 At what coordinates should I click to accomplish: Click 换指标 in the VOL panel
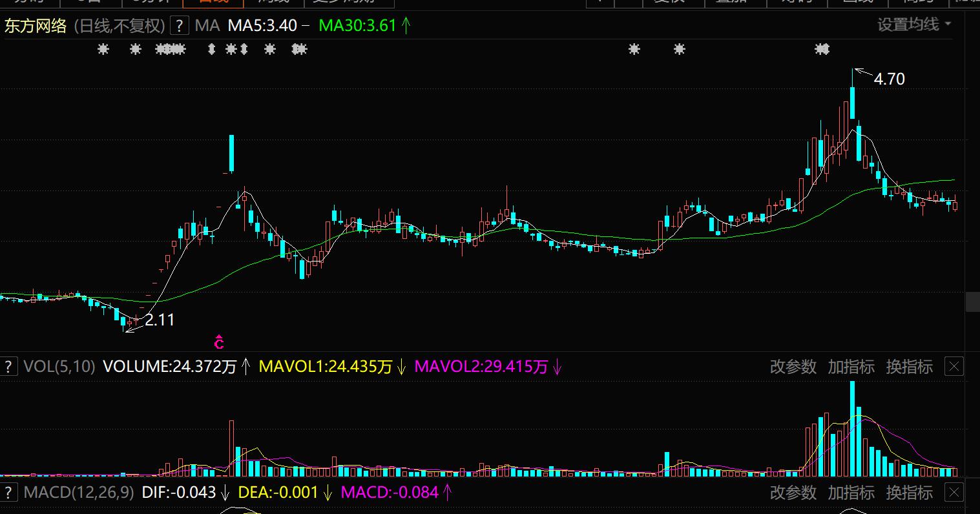pyautogui.click(x=909, y=367)
